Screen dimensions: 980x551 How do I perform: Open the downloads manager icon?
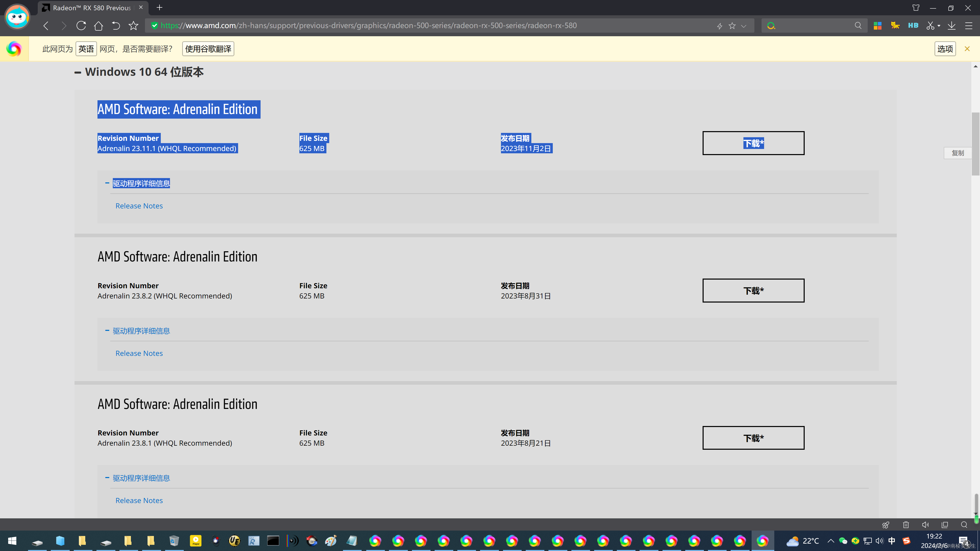point(951,26)
